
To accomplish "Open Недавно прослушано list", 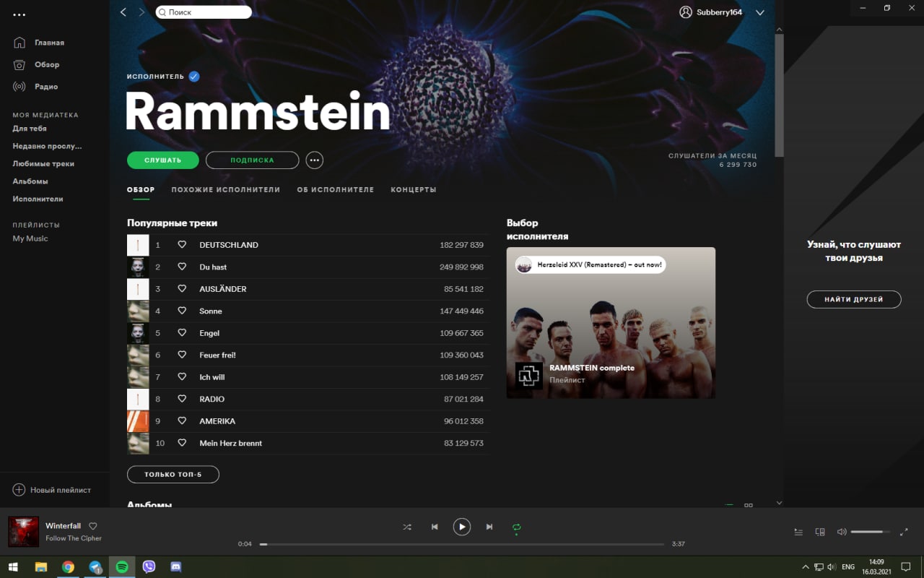I will coord(47,146).
